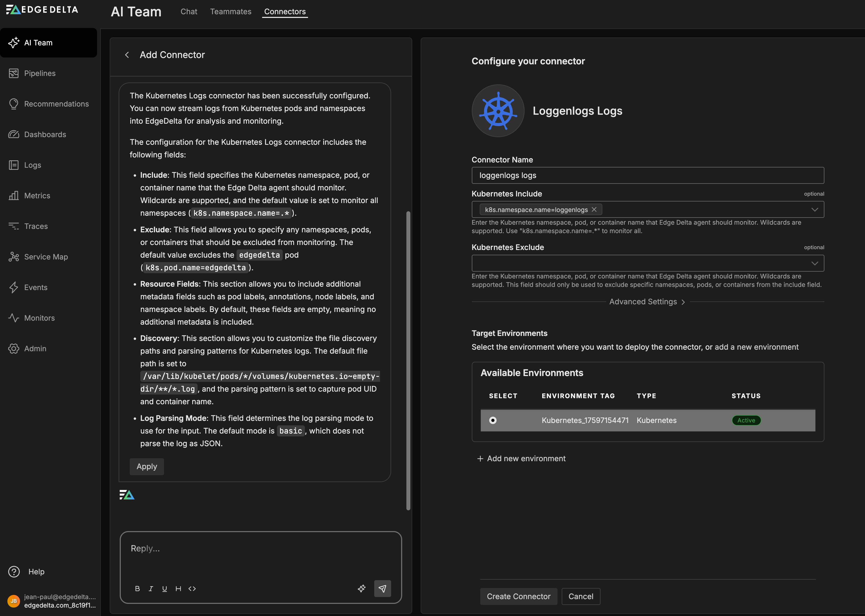Click the send message arrow icon
865x616 pixels.
382,588
